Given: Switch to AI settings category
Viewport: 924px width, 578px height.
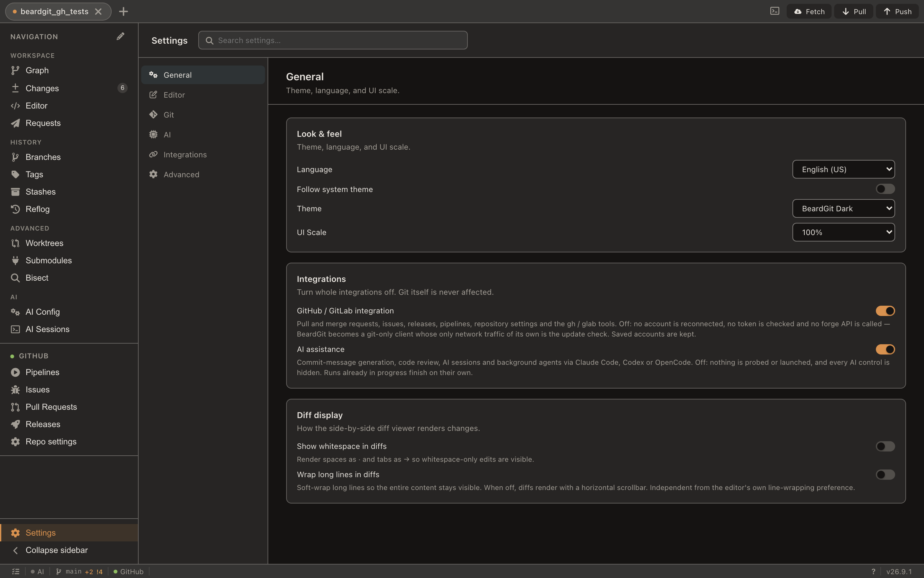Looking at the screenshot, I should [x=203, y=135].
